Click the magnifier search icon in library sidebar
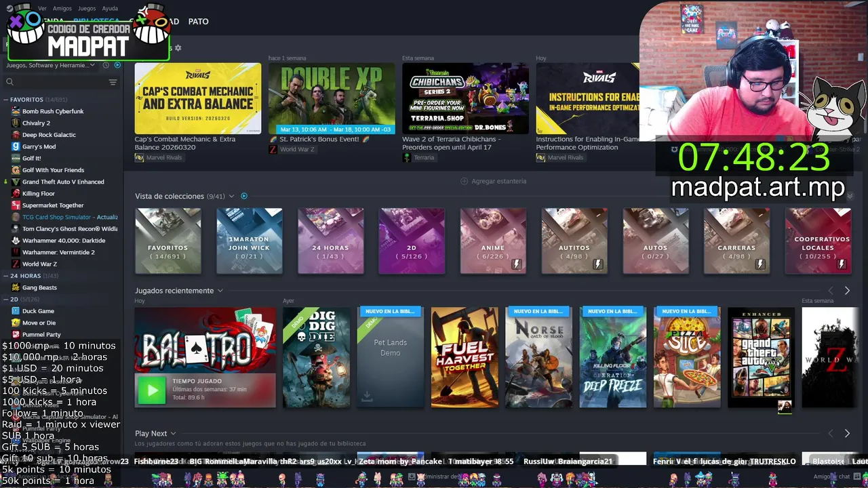This screenshot has width=868, height=488. [9, 82]
